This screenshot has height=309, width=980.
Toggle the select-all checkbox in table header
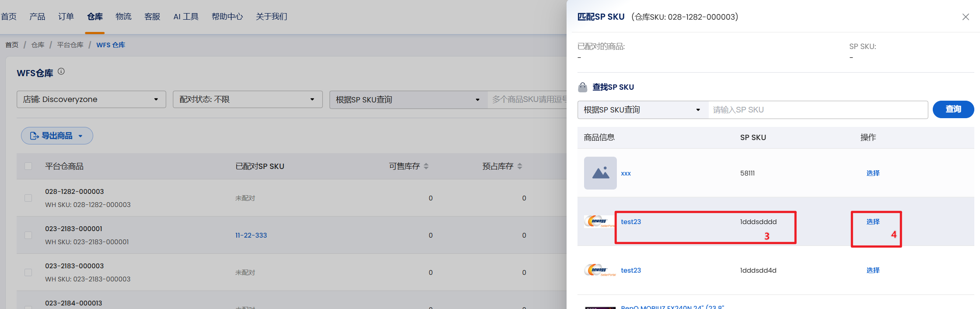[x=28, y=166]
